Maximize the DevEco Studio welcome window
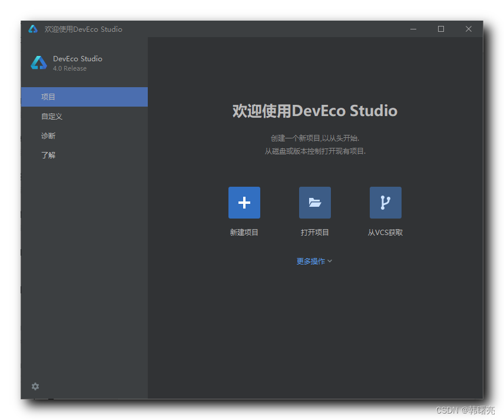This screenshot has height=420, width=504. click(441, 29)
